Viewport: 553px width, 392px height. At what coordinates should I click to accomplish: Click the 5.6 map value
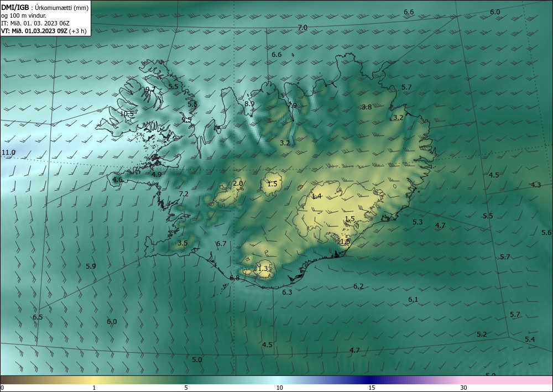click(546, 233)
